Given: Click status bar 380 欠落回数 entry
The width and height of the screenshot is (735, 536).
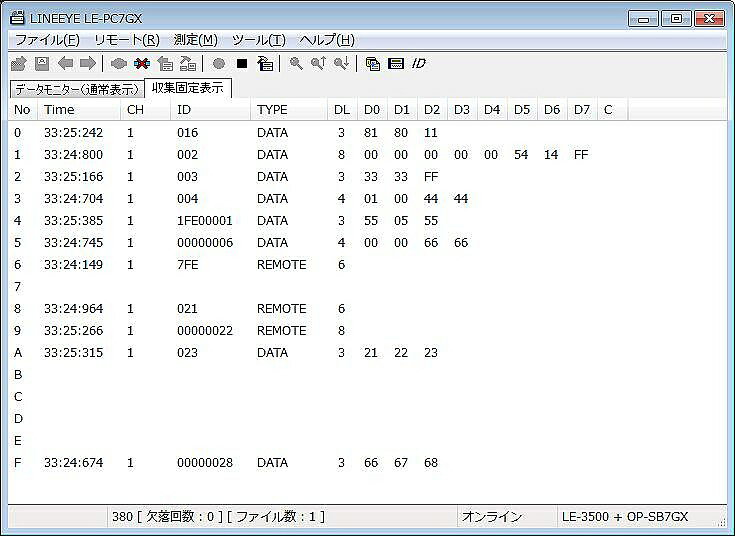Looking at the screenshot, I should coord(218,517).
